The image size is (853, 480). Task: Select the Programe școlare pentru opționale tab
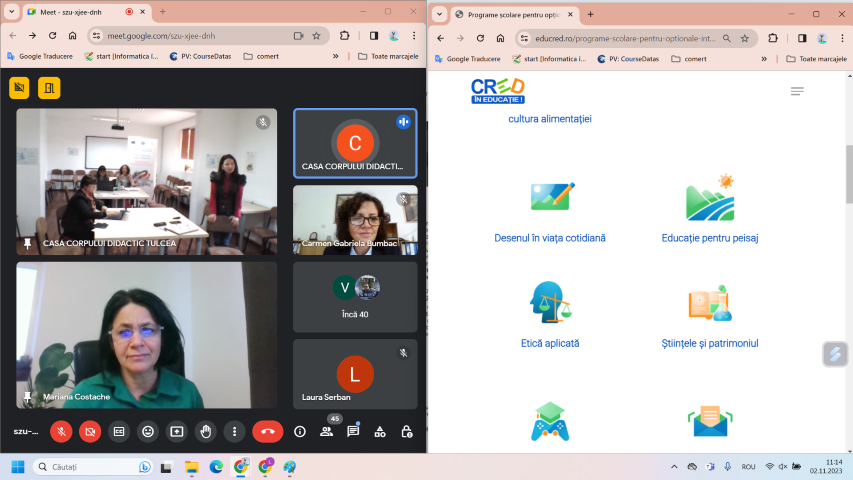tap(510, 14)
